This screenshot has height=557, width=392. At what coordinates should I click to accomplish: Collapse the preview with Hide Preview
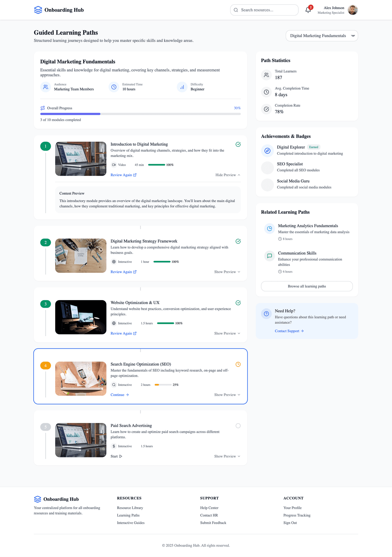click(228, 175)
